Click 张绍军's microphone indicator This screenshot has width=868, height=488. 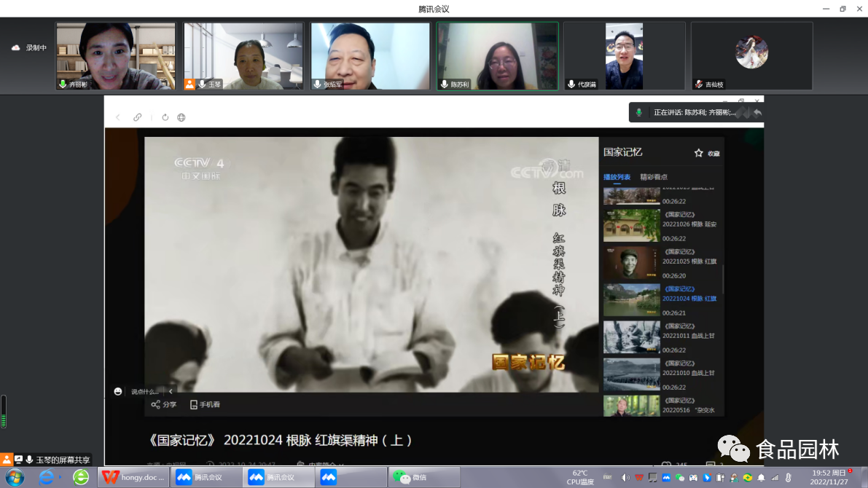pos(317,84)
